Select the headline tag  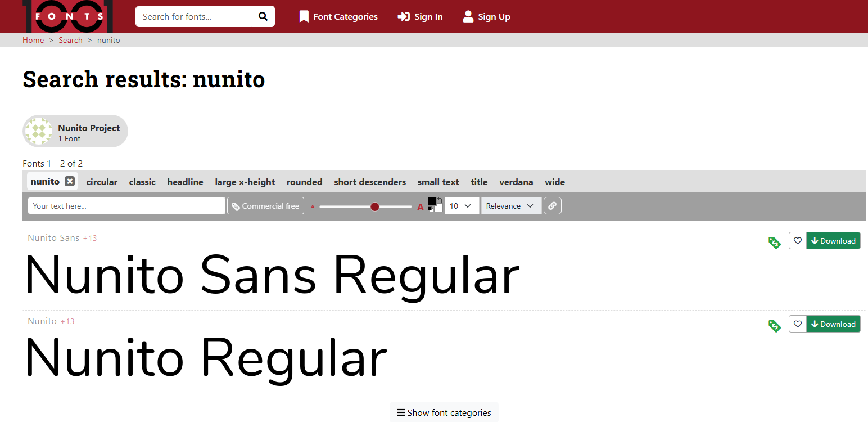(185, 182)
